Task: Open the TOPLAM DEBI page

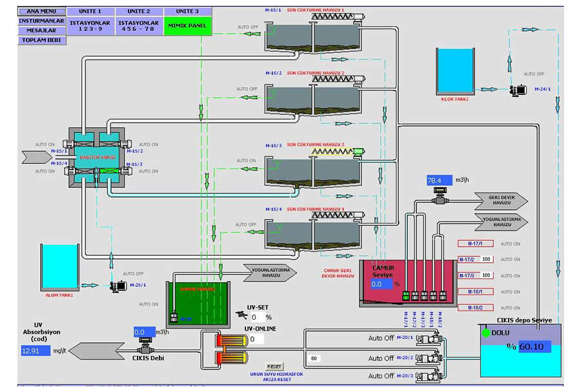Action: pyautogui.click(x=42, y=41)
